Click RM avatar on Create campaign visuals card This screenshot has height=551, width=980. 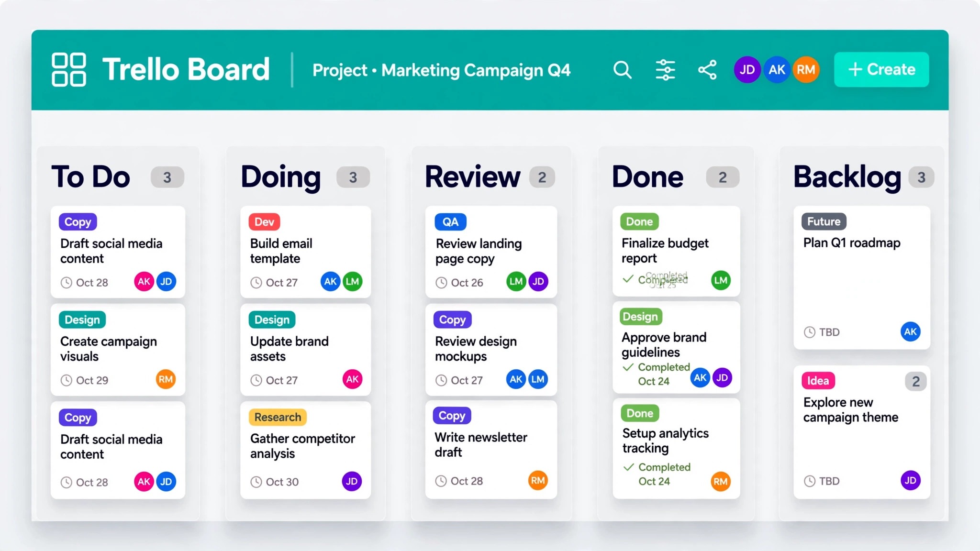166,379
